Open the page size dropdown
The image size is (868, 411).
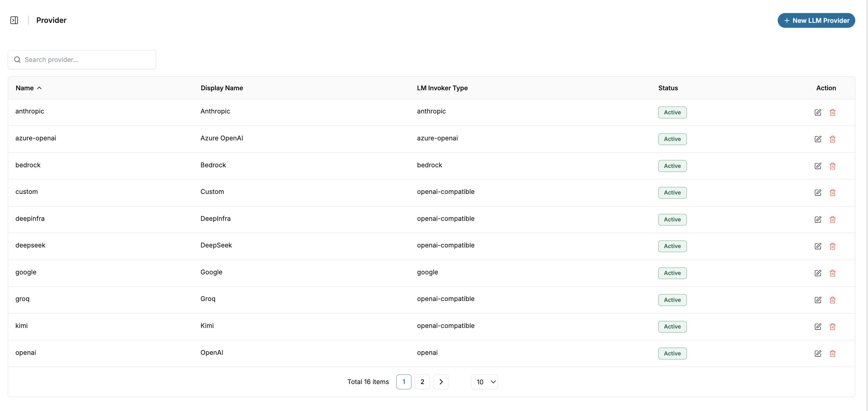[x=484, y=382]
